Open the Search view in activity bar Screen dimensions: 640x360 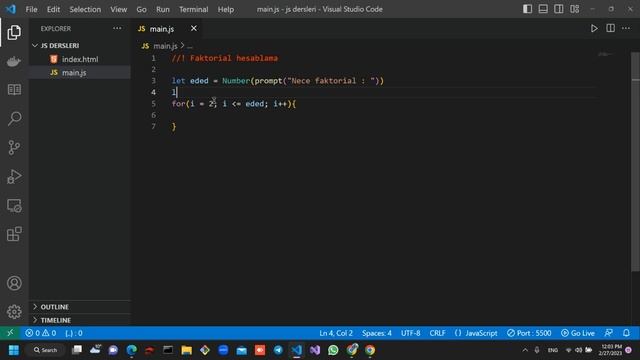(14, 119)
